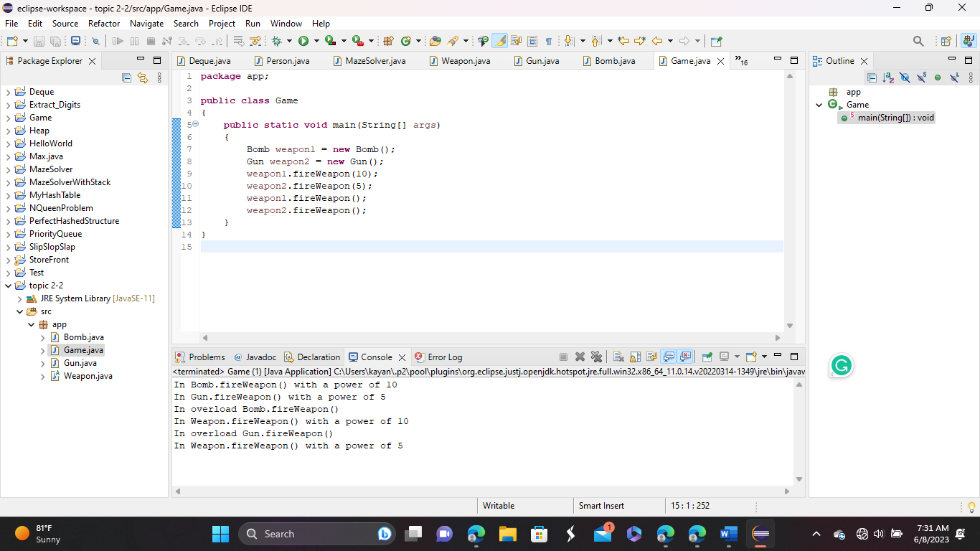The height and width of the screenshot is (551, 980).
Task: Click the taskbar Search box
Action: [x=316, y=534]
